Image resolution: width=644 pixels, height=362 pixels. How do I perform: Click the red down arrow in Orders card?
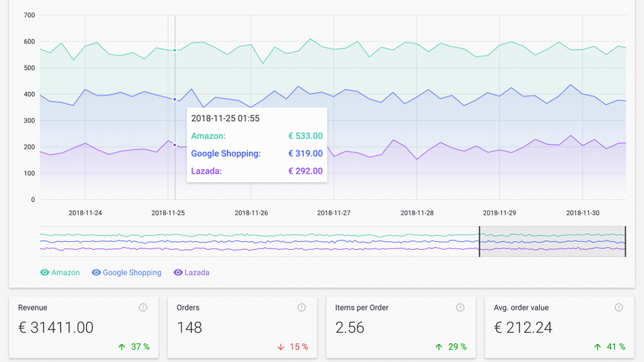(281, 347)
